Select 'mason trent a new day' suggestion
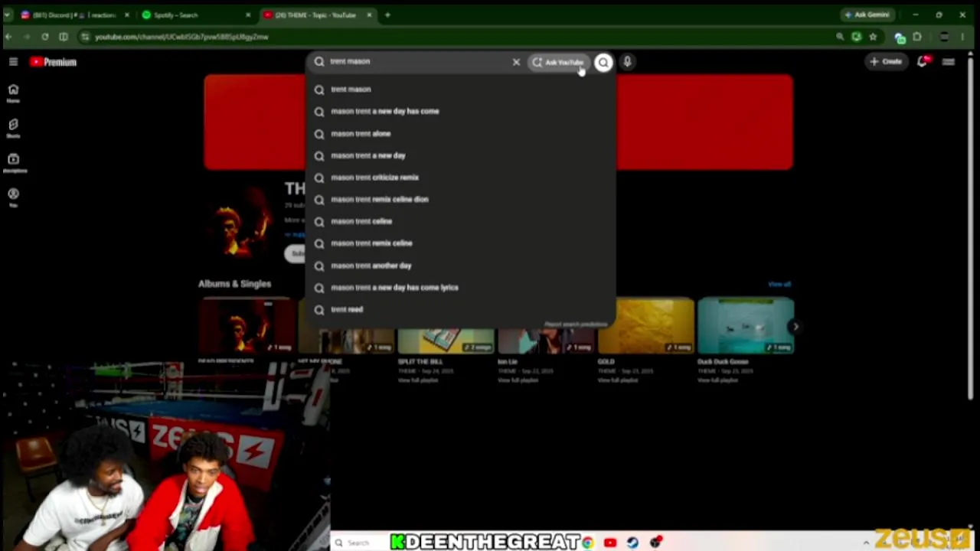 (461, 155)
